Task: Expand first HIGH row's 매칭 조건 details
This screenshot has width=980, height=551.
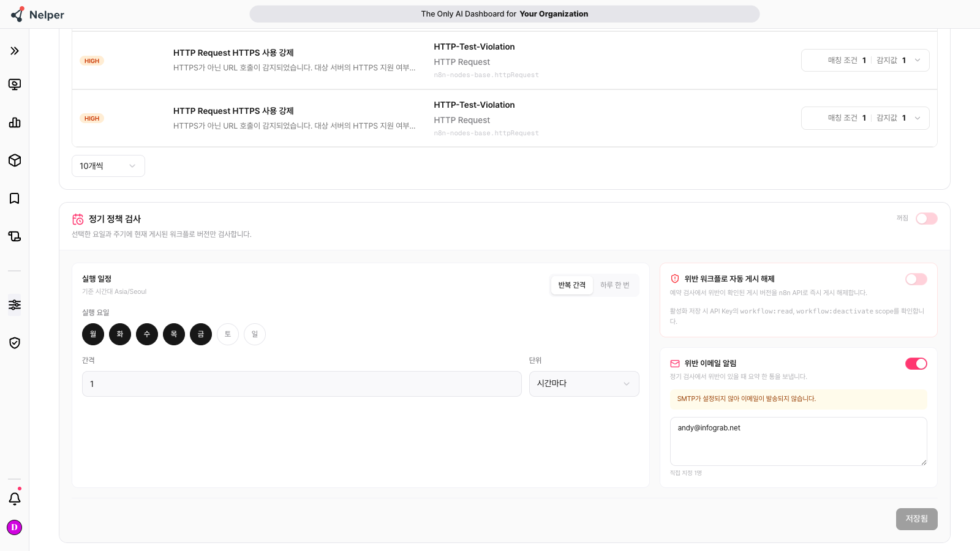Action: (865, 60)
